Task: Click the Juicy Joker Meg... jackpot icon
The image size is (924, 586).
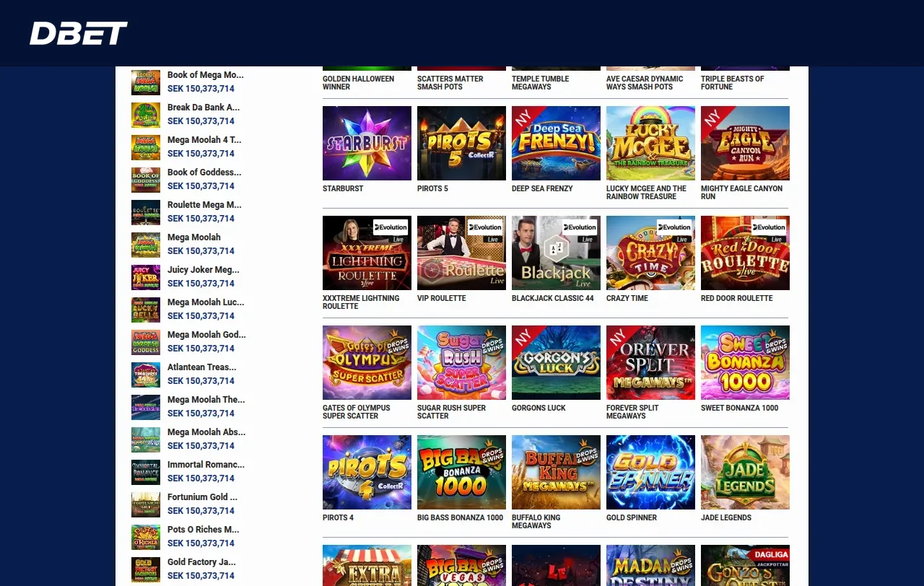Action: pos(146,277)
